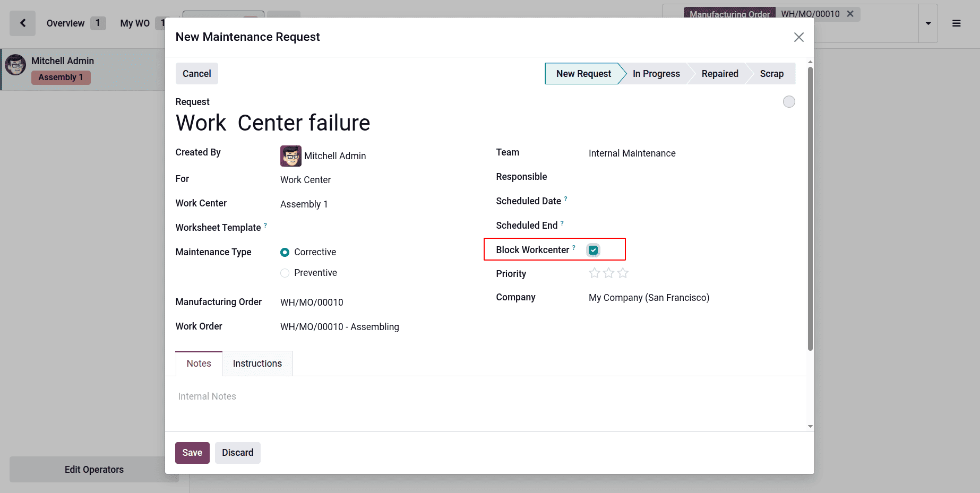
Task: Open the My WO tab in the header
Action: 142,23
